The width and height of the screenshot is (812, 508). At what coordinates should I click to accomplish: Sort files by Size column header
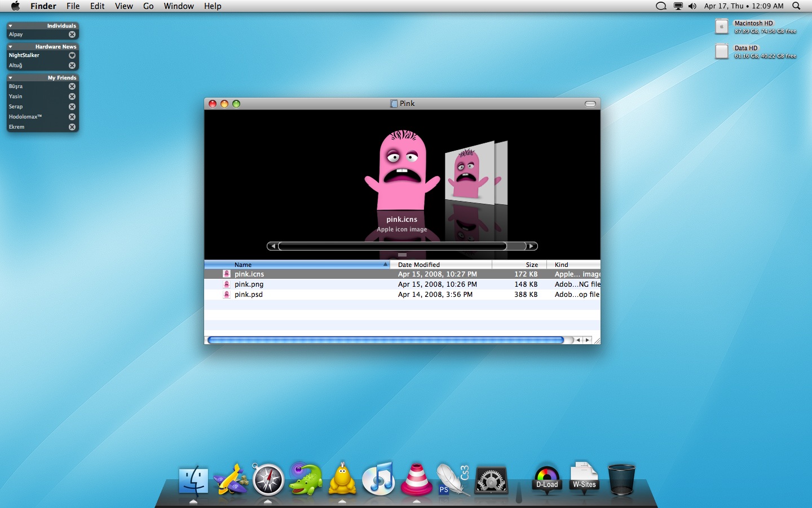tap(520, 265)
